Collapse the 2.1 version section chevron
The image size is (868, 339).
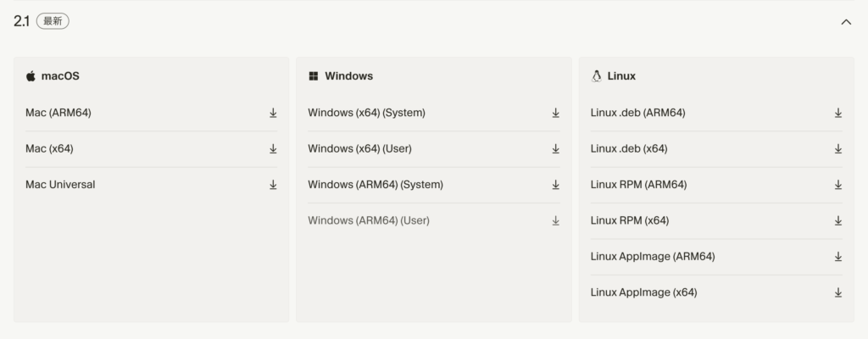(x=845, y=22)
